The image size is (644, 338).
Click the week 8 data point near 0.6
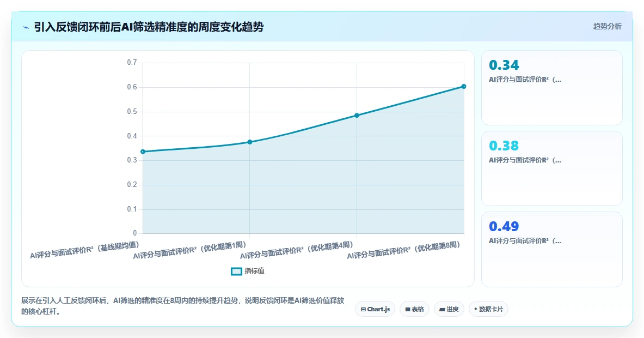coord(464,86)
